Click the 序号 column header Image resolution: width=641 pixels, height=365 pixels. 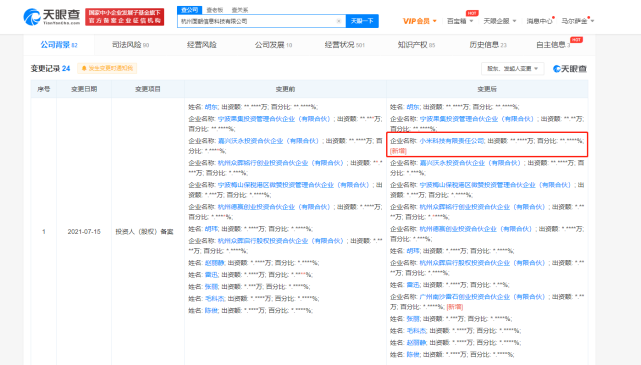pyautogui.click(x=44, y=89)
